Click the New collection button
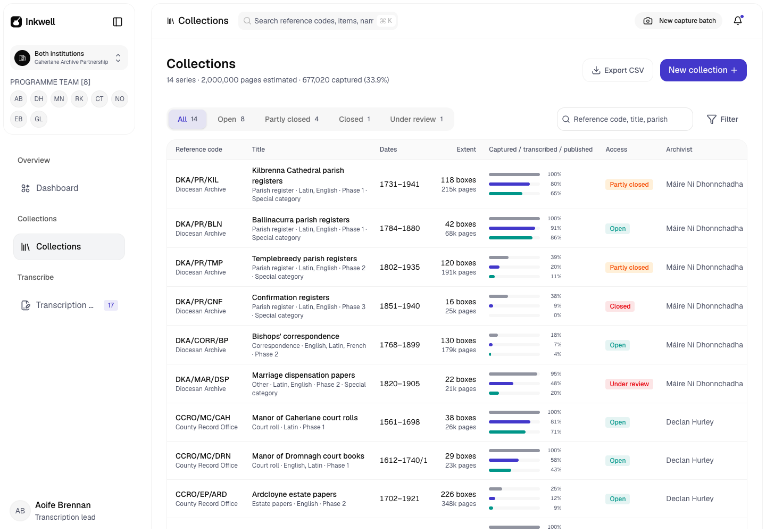This screenshot has height=532, width=766. 703,70
